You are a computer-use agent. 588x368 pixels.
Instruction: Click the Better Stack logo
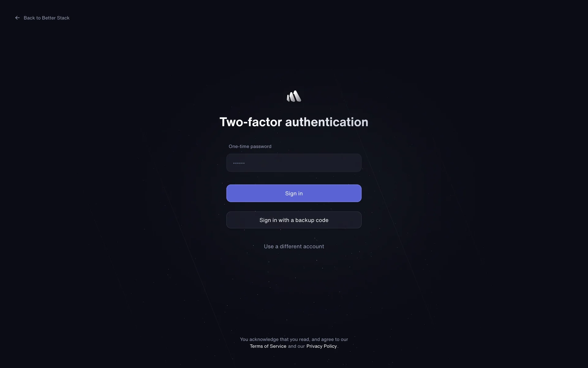pos(294,96)
